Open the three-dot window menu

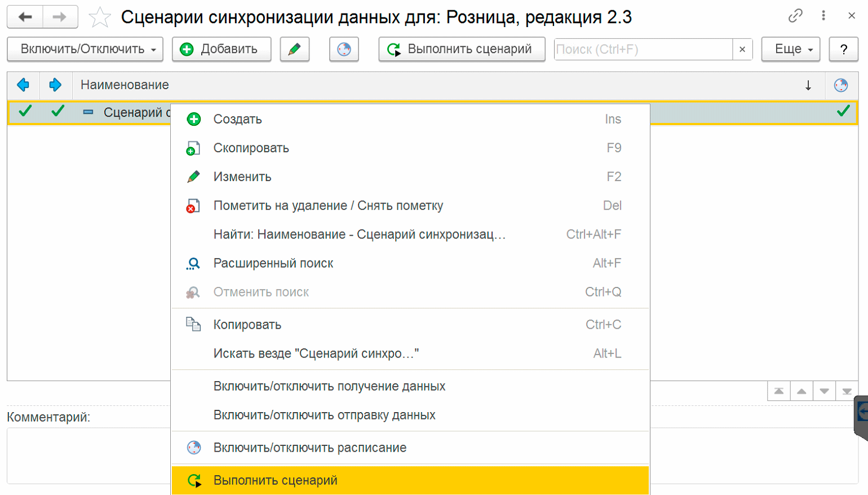tap(823, 16)
